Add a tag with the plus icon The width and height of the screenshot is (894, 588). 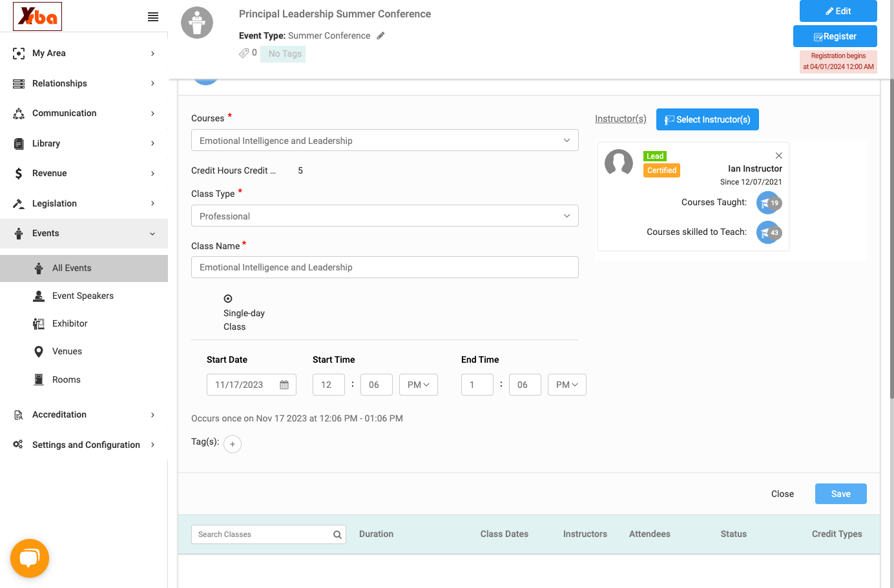(x=233, y=444)
